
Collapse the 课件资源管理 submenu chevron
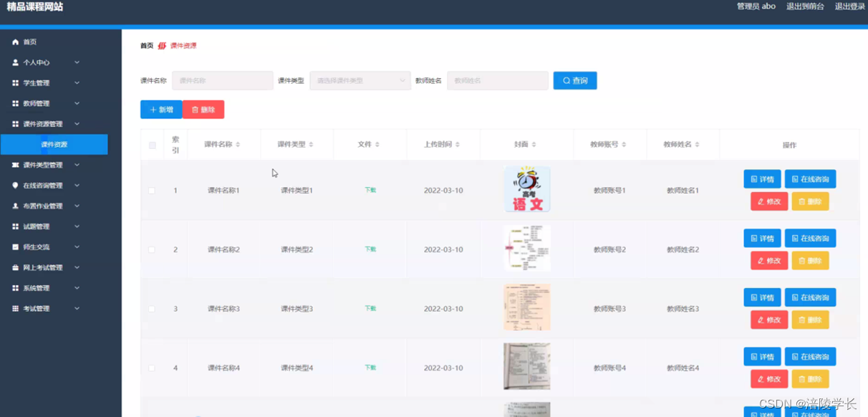click(77, 124)
